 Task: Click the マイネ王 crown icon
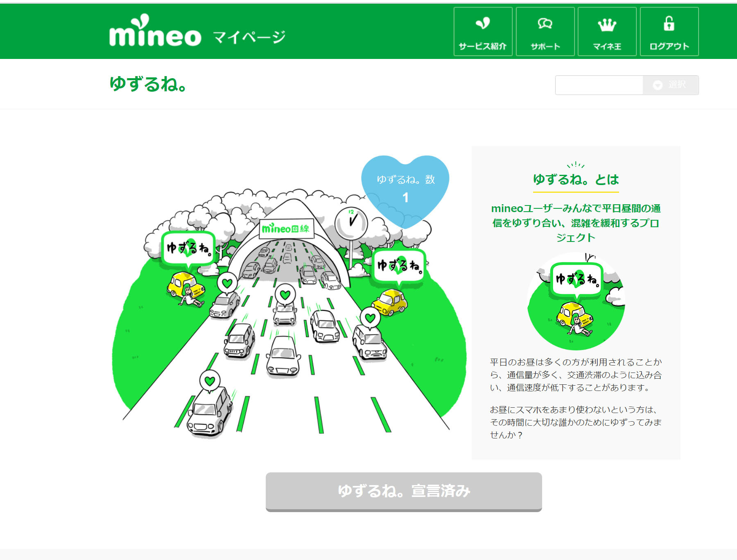[x=607, y=25]
